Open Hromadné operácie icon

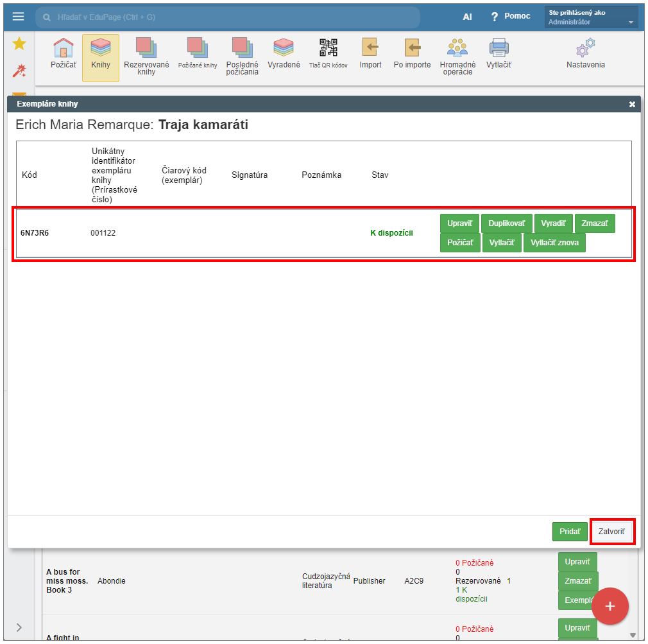click(x=457, y=48)
